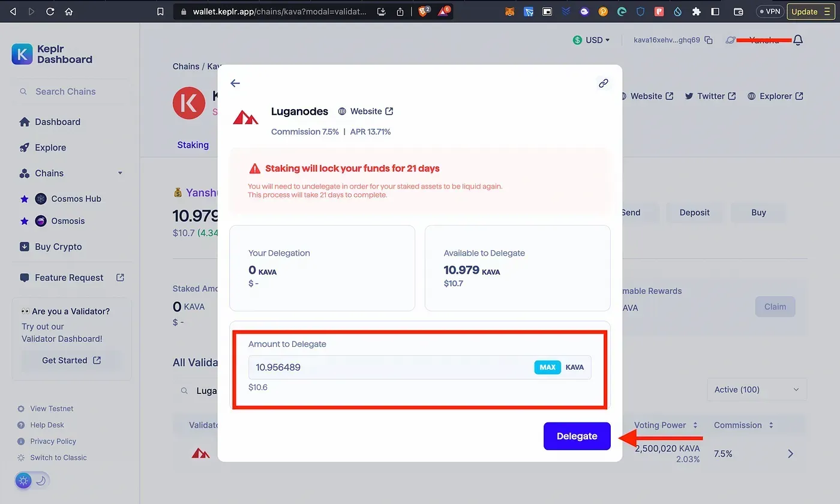
Task: Click the VPN button
Action: click(770, 11)
